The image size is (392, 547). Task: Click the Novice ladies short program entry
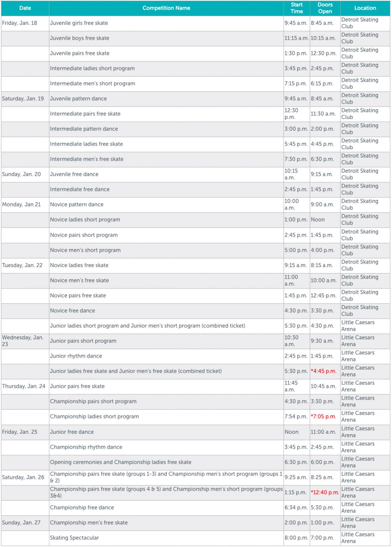click(x=85, y=220)
